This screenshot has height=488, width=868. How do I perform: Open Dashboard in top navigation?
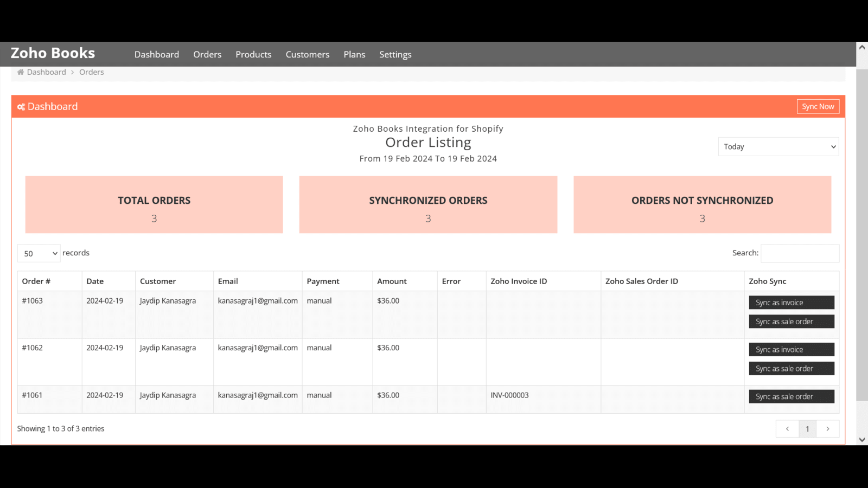pyautogui.click(x=157, y=55)
